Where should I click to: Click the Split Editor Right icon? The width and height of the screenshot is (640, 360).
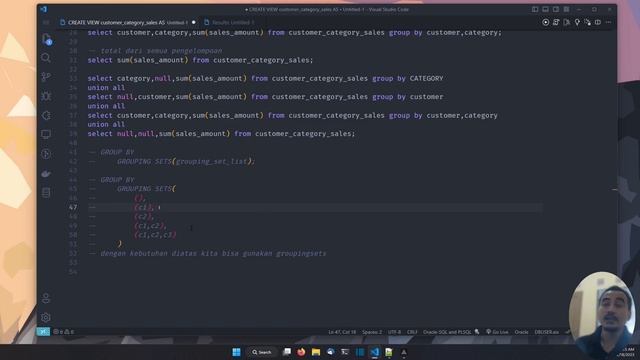(598, 22)
